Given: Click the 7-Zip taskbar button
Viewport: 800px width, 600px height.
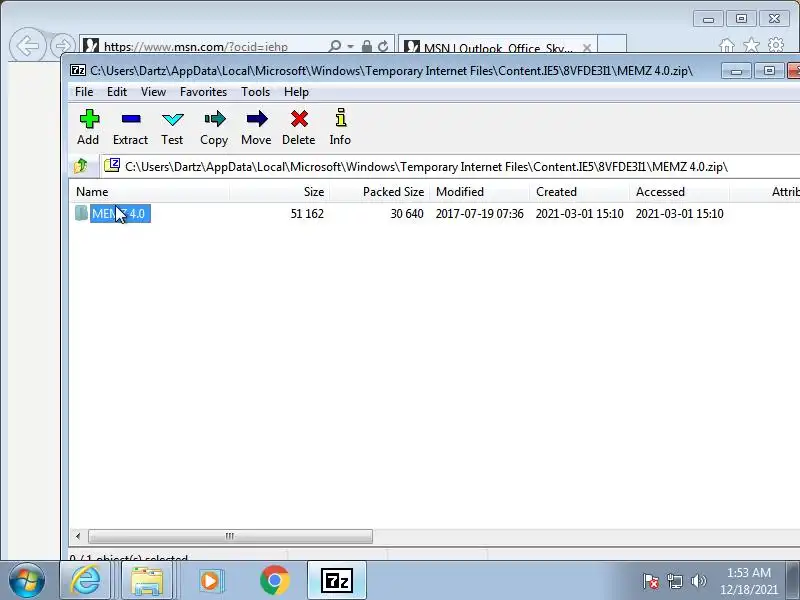Looking at the screenshot, I should click(x=337, y=581).
